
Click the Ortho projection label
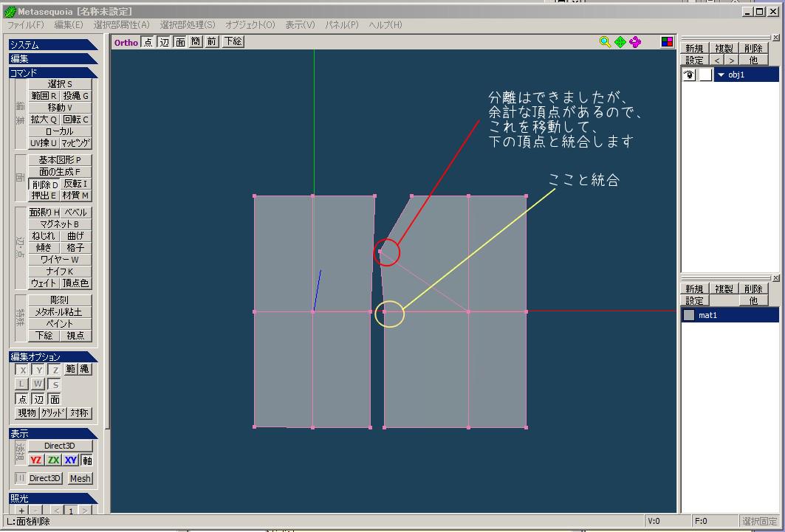(x=126, y=43)
